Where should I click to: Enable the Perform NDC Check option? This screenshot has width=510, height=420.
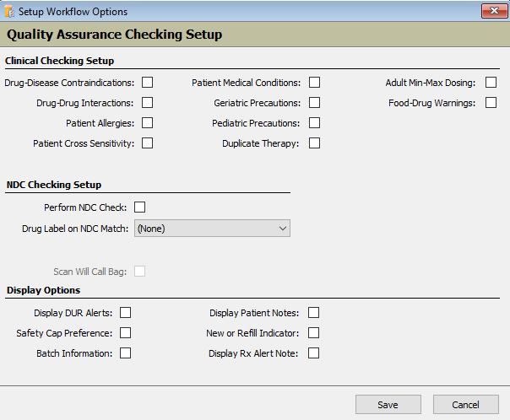(x=140, y=207)
